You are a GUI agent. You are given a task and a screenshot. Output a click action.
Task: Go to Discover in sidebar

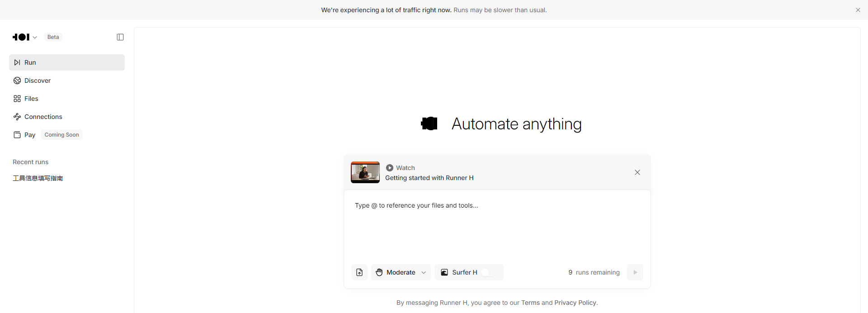tap(67, 81)
